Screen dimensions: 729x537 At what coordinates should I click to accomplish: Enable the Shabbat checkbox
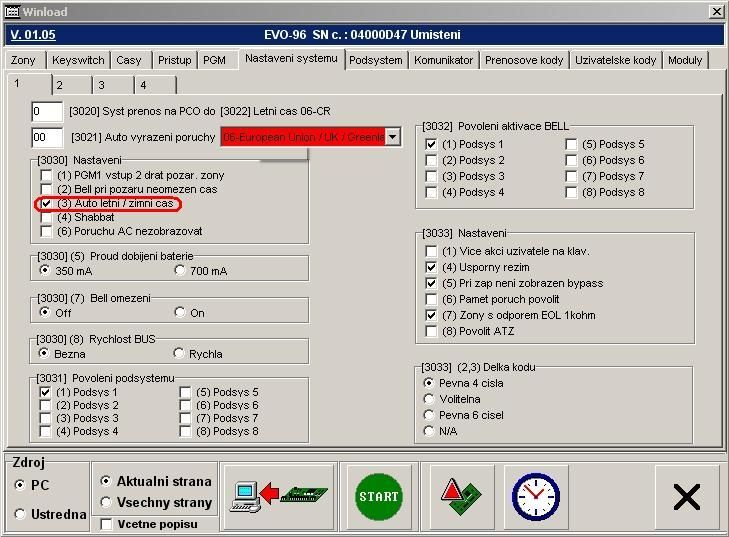tap(47, 217)
